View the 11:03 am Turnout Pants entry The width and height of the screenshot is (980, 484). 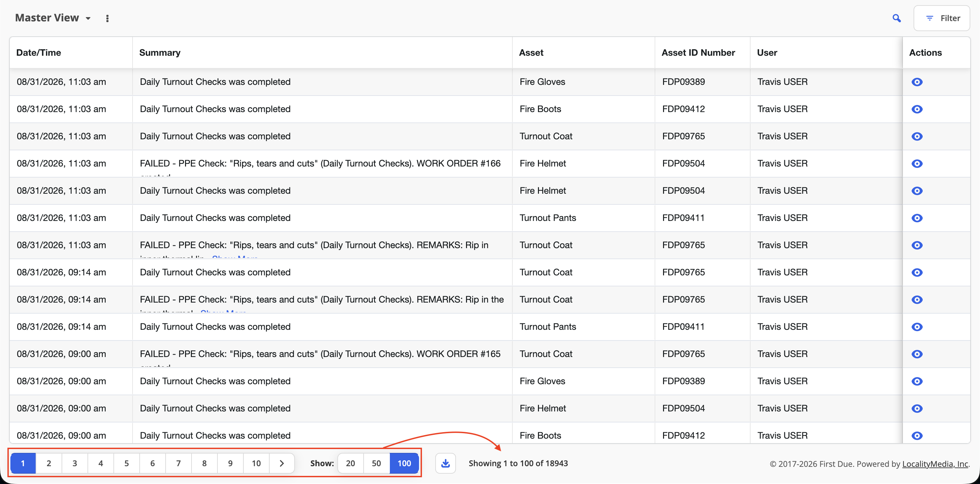[917, 218]
